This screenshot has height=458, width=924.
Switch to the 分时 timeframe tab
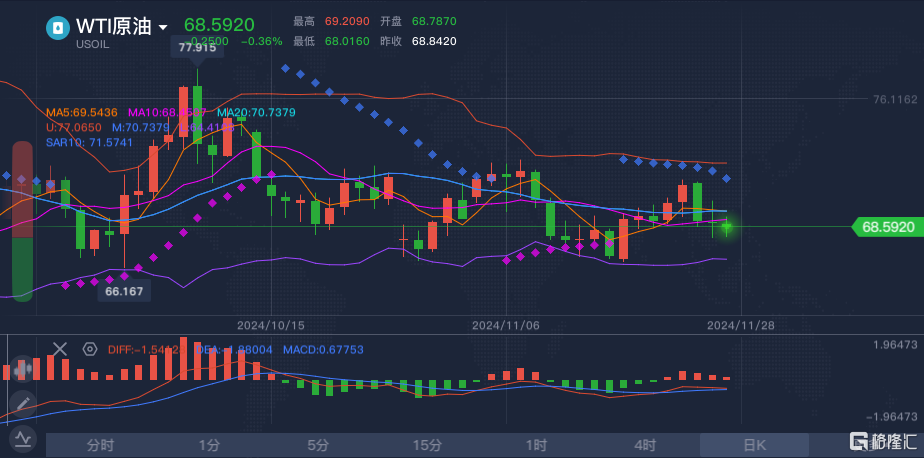coord(100,445)
